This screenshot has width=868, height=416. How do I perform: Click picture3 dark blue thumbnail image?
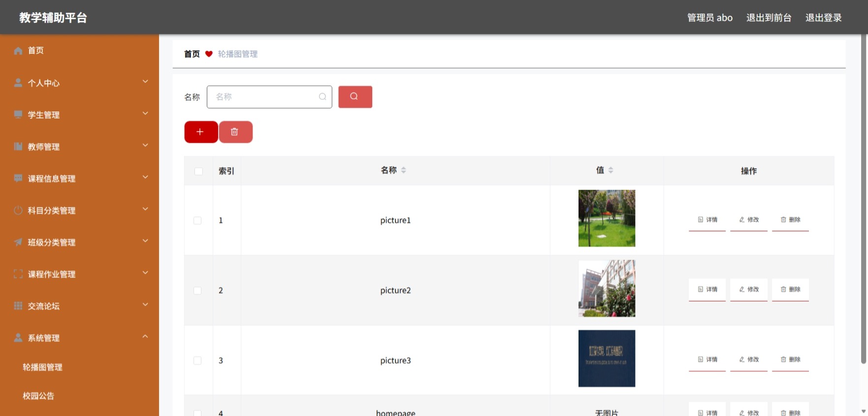(607, 358)
